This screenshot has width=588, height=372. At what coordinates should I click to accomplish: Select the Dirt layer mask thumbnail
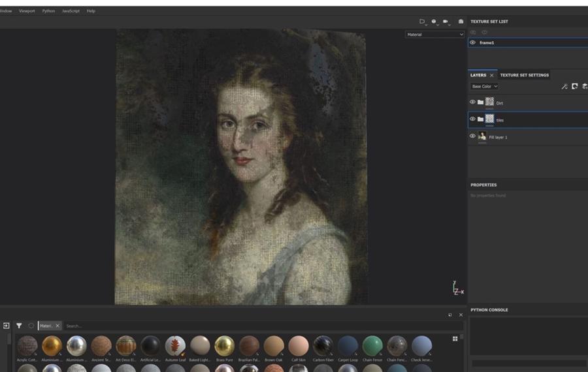[x=489, y=102]
